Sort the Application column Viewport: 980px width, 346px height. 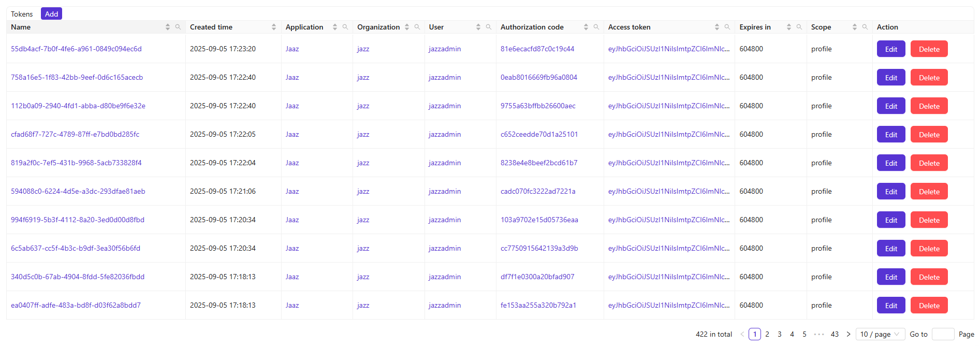tap(335, 27)
